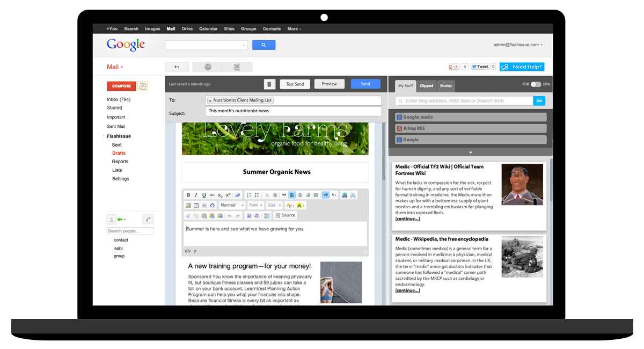Screen dimensions: 644x349
Task: Switch to the Stories tab
Action: pyautogui.click(x=446, y=86)
